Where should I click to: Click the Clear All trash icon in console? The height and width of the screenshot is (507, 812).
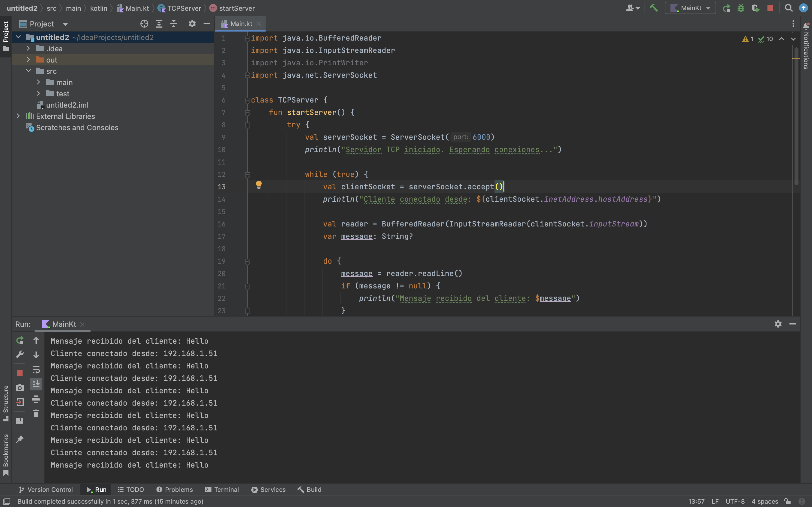click(36, 413)
